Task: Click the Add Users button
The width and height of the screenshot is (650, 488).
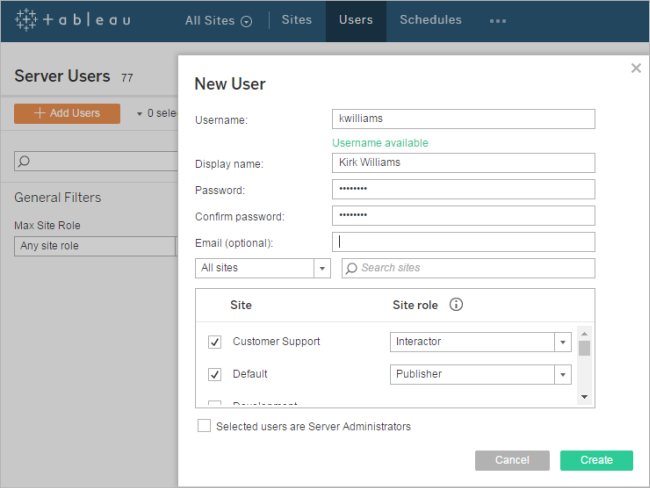Action: click(67, 113)
